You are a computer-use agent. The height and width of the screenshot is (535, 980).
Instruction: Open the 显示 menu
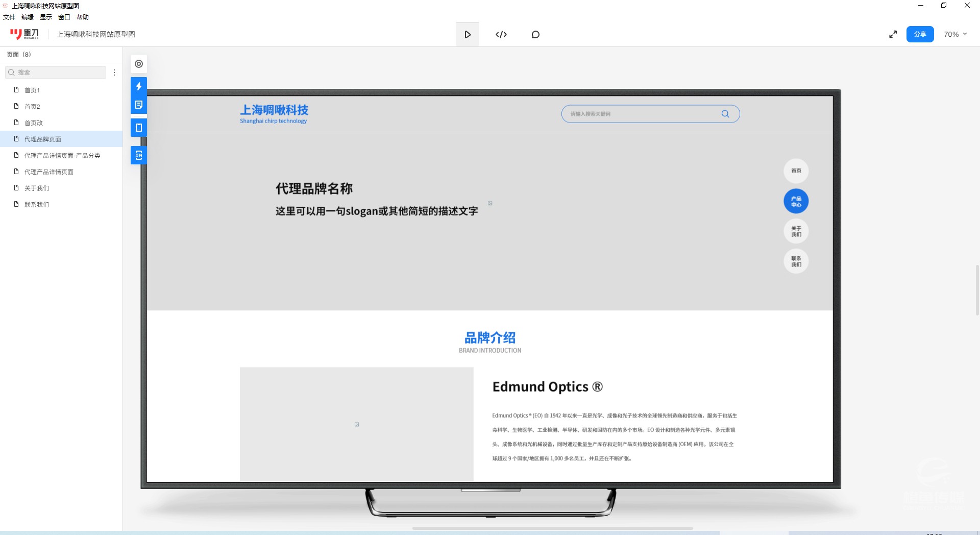[46, 17]
